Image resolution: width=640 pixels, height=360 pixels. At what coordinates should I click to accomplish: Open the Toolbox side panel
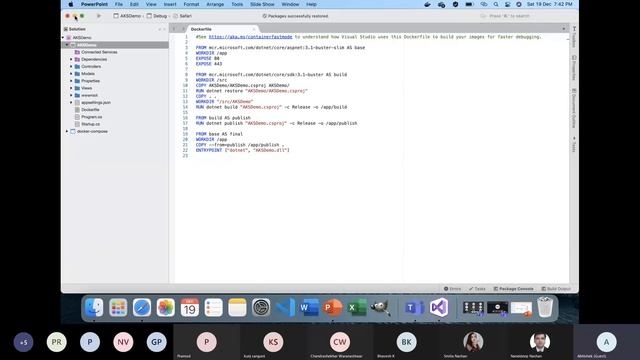click(574, 37)
